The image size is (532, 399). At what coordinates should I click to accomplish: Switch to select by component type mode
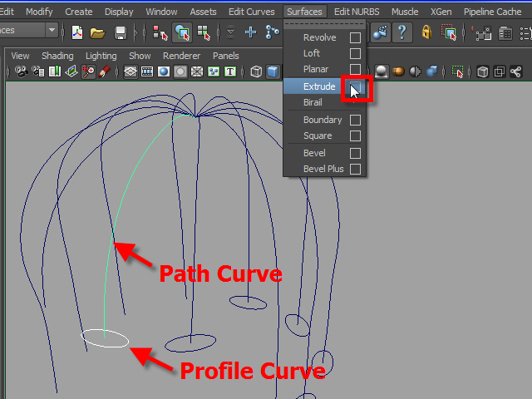pyautogui.click(x=204, y=32)
